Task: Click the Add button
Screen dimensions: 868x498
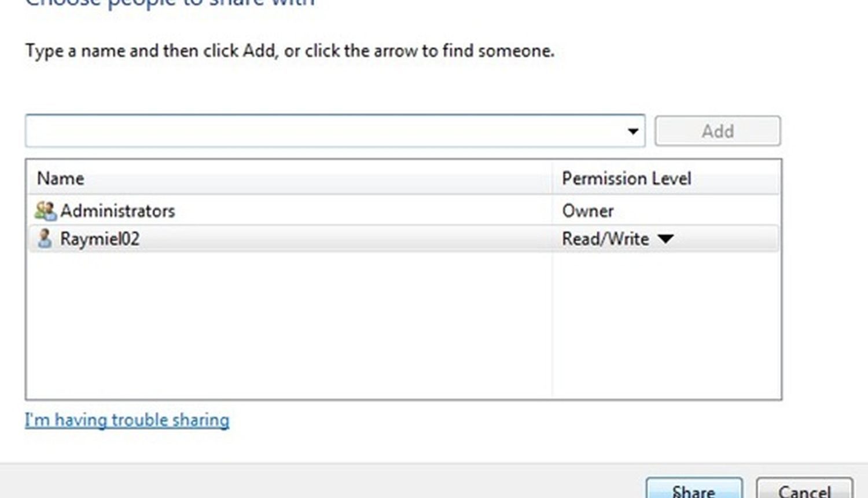Action: click(x=718, y=131)
